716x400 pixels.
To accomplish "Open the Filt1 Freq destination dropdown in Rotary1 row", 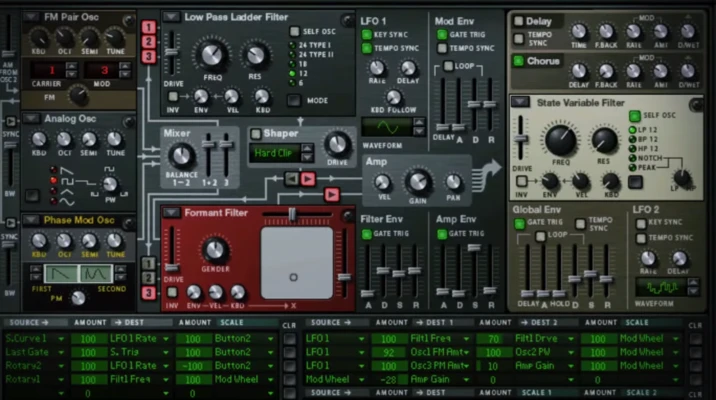I will click(x=166, y=380).
